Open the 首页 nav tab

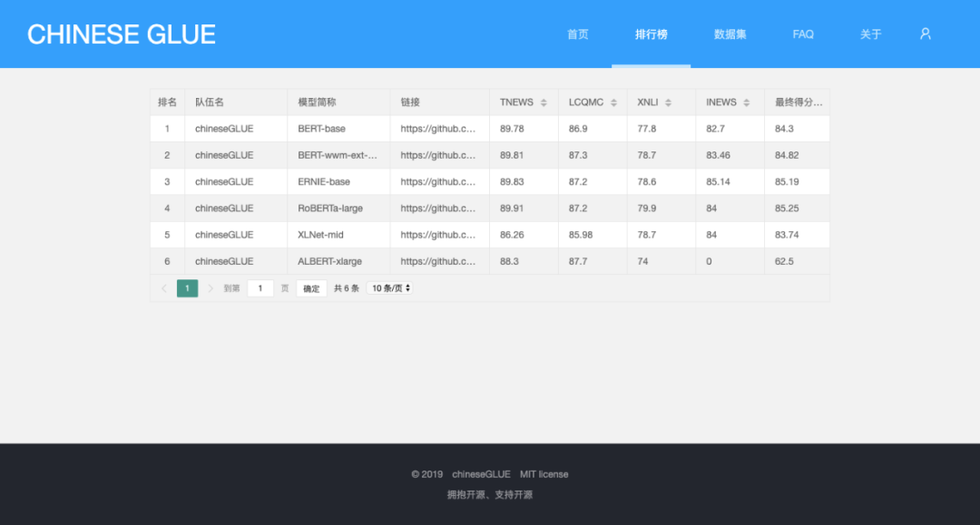click(577, 34)
